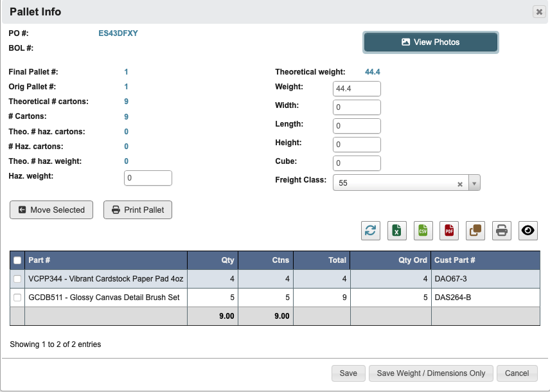Click Theoretical weight value 44.4
This screenshot has height=392, width=550.
373,72
